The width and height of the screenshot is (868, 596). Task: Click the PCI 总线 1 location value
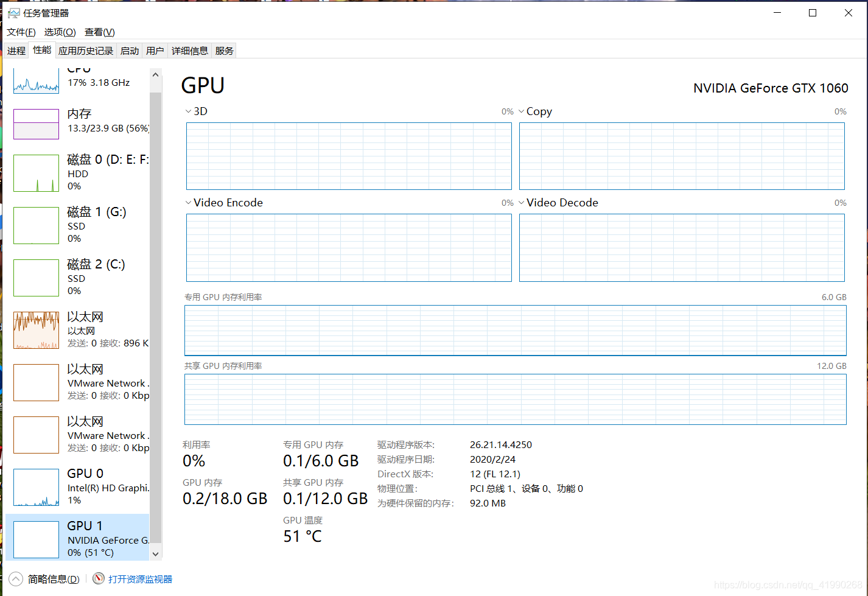point(527,489)
